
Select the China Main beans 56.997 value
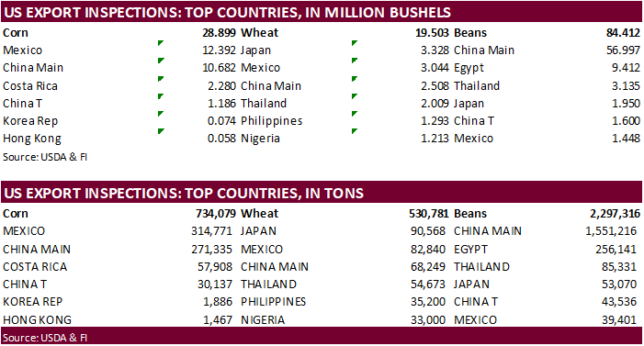(x=623, y=50)
